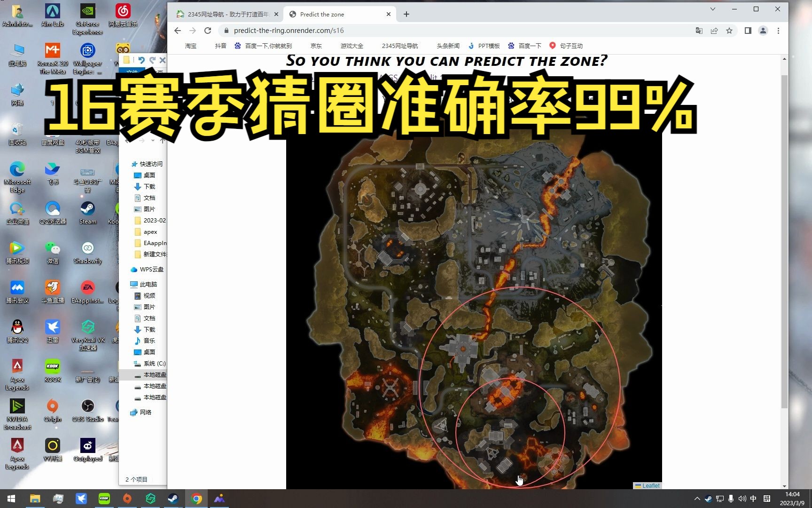Select 网络 in Explorer sidebar
This screenshot has width=812, height=508.
141,412
